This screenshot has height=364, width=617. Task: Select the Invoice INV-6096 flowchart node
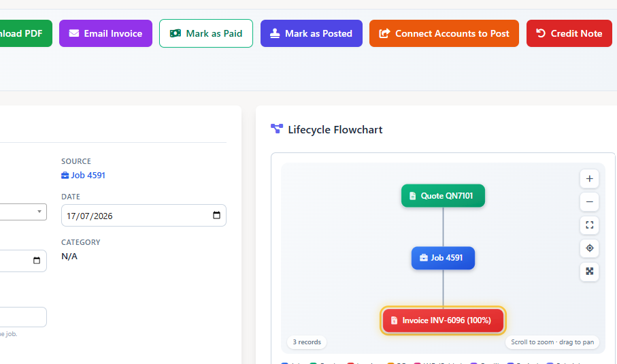443,320
